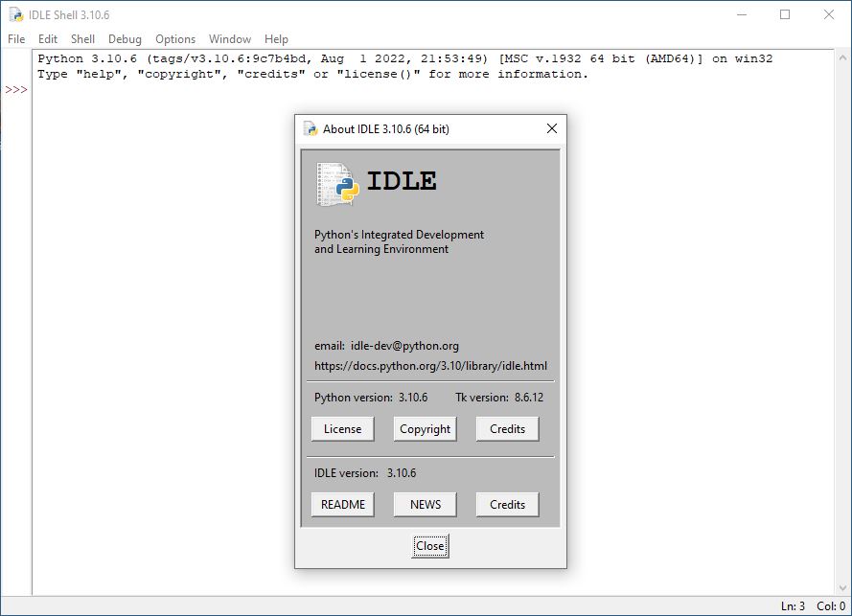Click 'About IDLE 3.10.6 (64 bit)' title text
Viewport: 852px width, 616px height.
(x=386, y=129)
